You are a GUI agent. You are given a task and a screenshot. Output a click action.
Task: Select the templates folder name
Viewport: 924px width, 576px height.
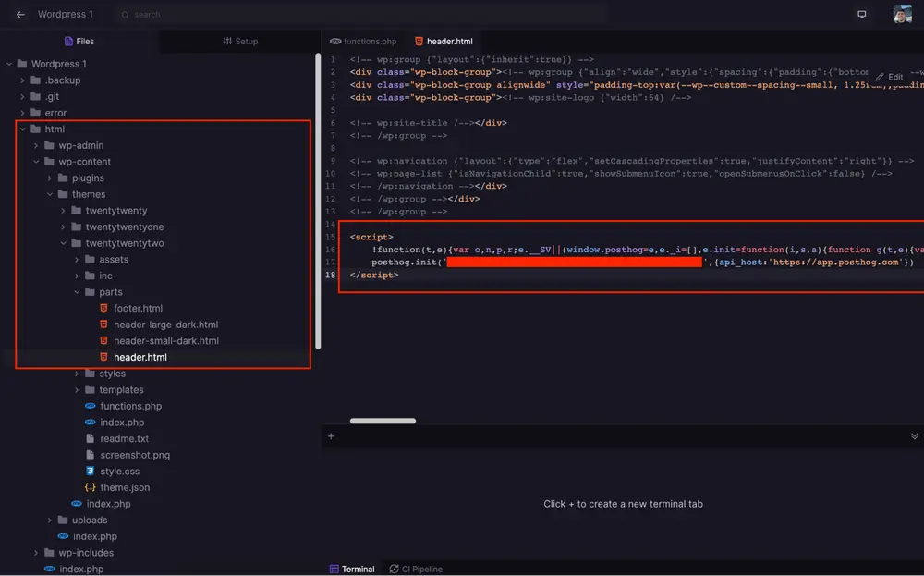pos(121,389)
